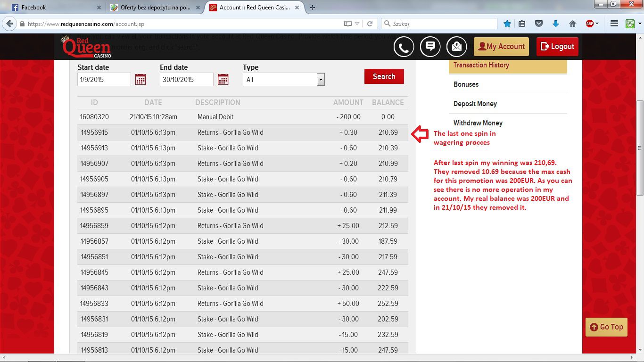This screenshot has width=644, height=362.
Task: Click the Szukaj browser search box
Action: tap(439, 24)
